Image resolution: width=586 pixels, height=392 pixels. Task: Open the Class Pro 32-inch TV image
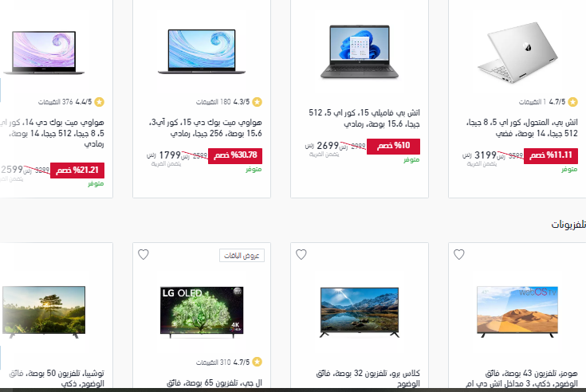coord(360,312)
